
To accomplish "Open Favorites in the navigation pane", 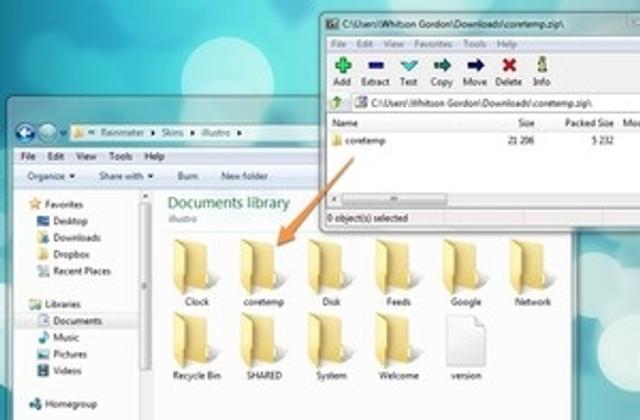I will [56, 204].
